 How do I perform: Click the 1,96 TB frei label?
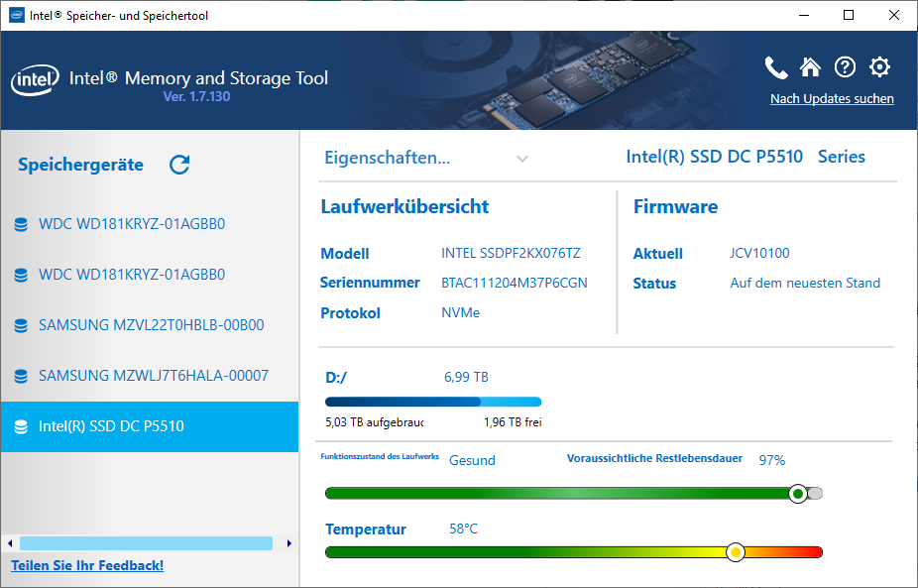coord(513,422)
